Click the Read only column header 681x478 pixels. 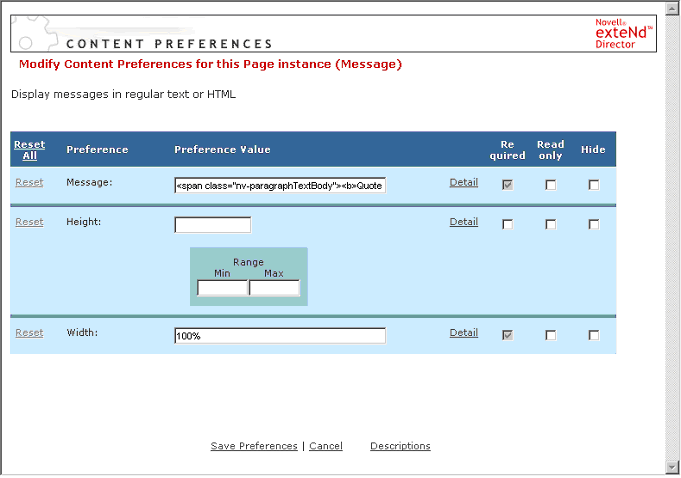551,150
